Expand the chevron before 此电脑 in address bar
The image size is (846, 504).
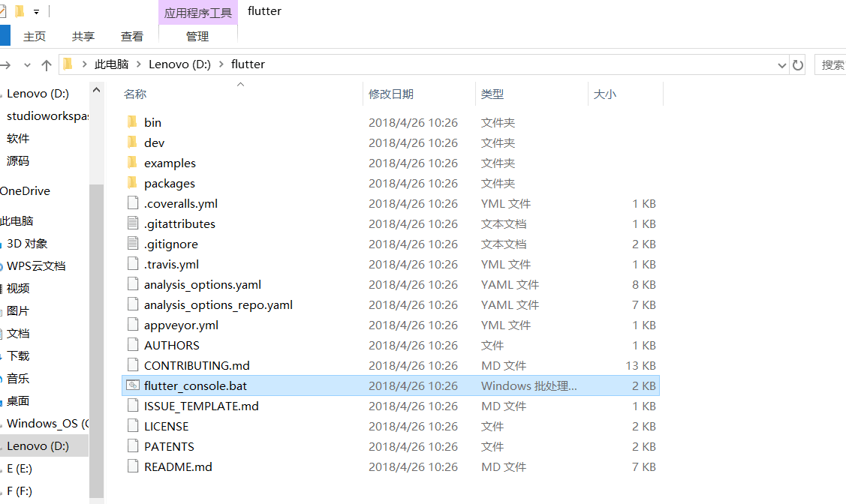coord(85,64)
